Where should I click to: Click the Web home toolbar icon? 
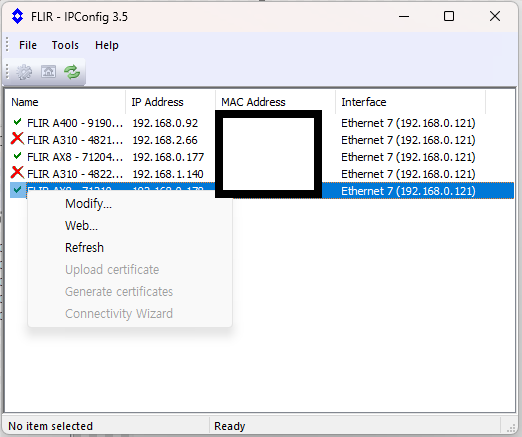(x=48, y=72)
